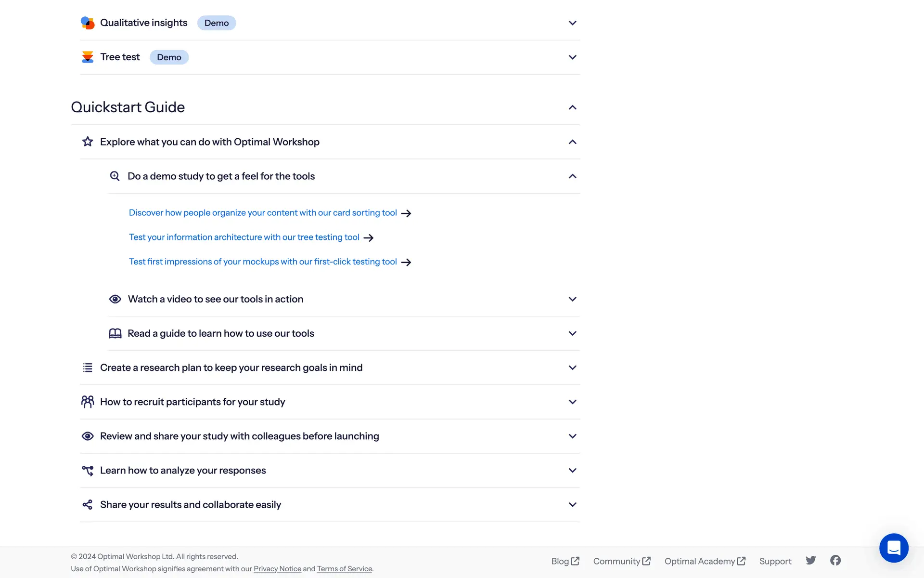The width and height of the screenshot is (924, 578).
Task: Open the Intercom chat launcher bubble
Action: [894, 548]
